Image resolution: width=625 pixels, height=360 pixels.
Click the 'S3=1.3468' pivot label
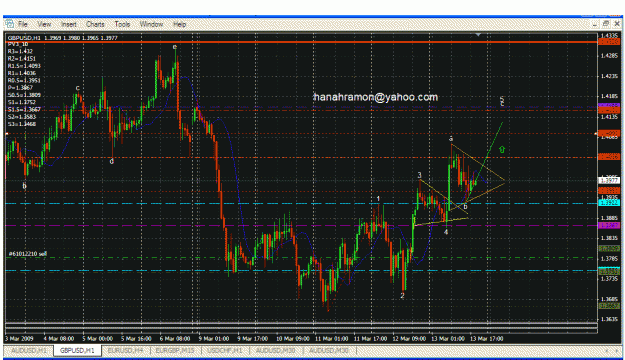point(22,124)
